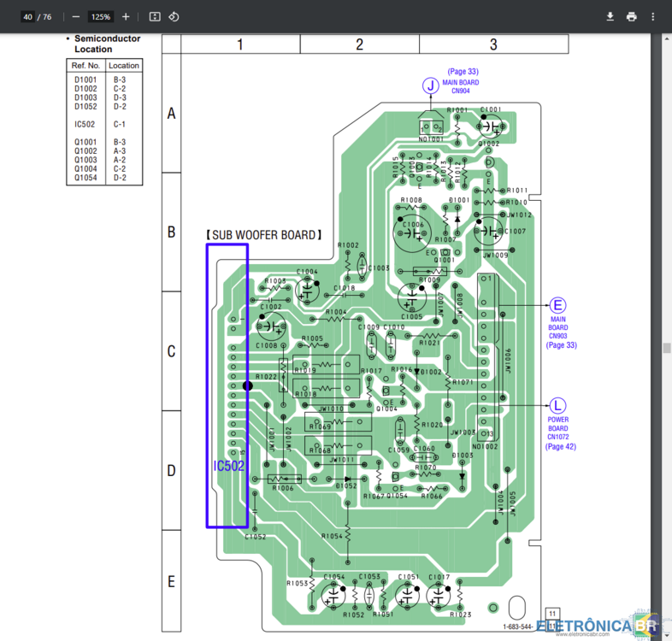The image size is (672, 641).
Task: Open the three-dot more actions menu
Action: [654, 16]
